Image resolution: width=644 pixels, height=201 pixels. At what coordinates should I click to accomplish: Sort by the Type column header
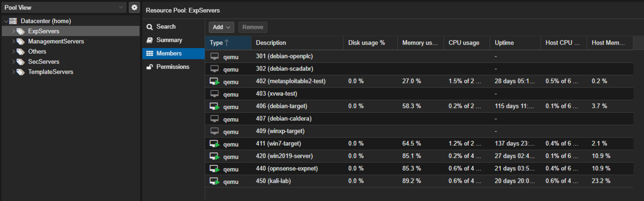[x=228, y=43]
